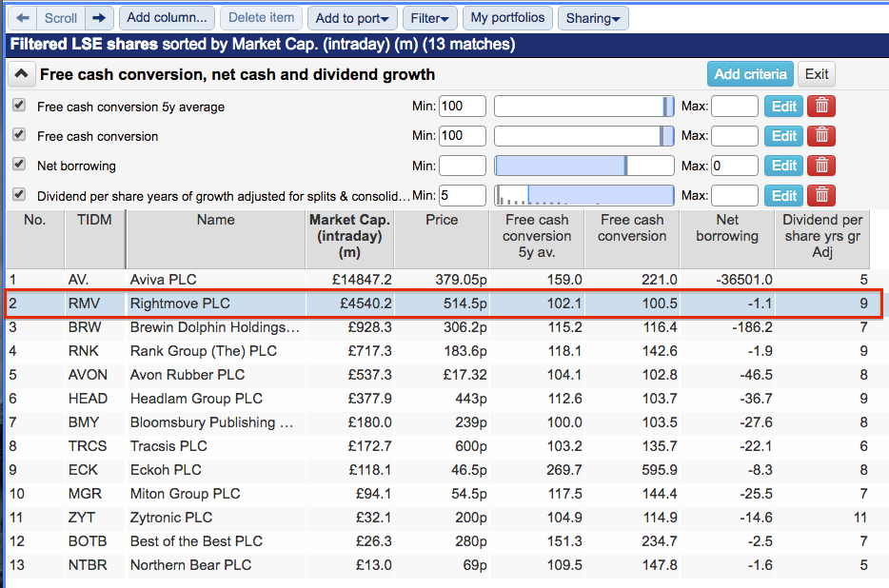The width and height of the screenshot is (889, 588).
Task: Sort by the TIDM column header
Action: point(94,239)
